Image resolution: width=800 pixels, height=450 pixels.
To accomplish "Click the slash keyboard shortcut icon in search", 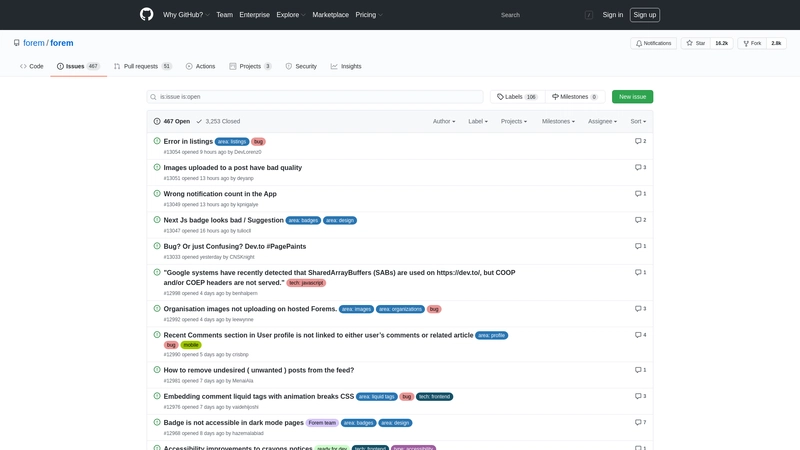I will 589,15.
